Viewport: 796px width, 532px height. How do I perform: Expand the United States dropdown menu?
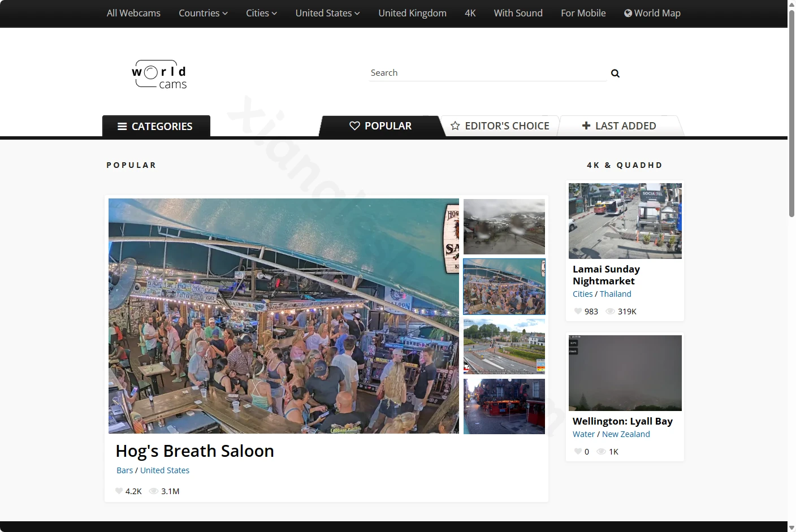pyautogui.click(x=327, y=13)
